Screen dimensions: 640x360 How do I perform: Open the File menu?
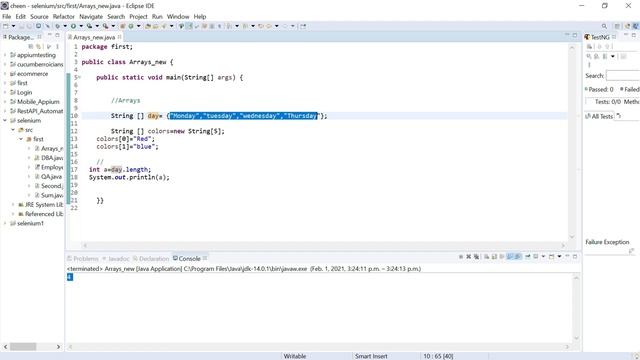(x=7, y=17)
